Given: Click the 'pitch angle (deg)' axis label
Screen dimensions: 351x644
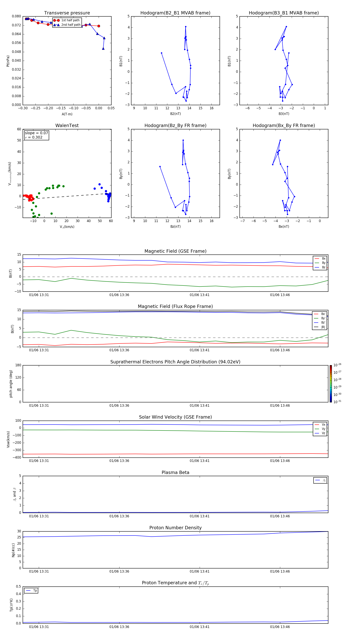Looking at the screenshot, I should [x=11, y=384].
